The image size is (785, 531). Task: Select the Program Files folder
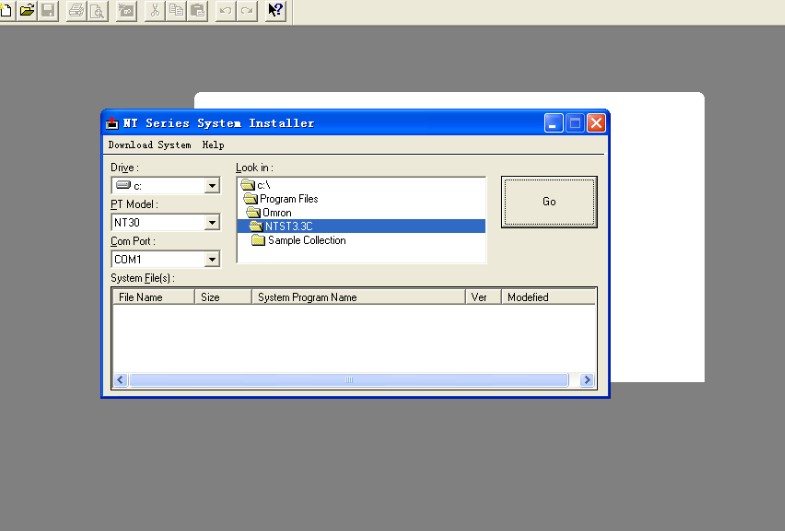[288, 199]
